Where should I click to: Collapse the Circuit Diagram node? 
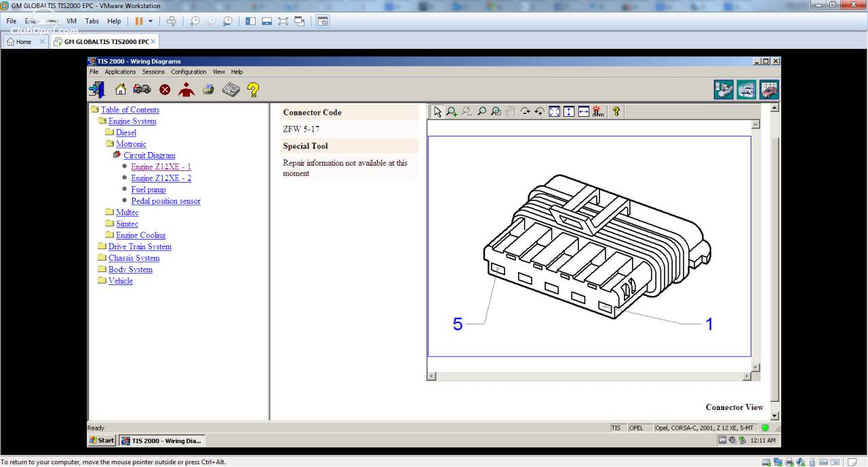(117, 155)
